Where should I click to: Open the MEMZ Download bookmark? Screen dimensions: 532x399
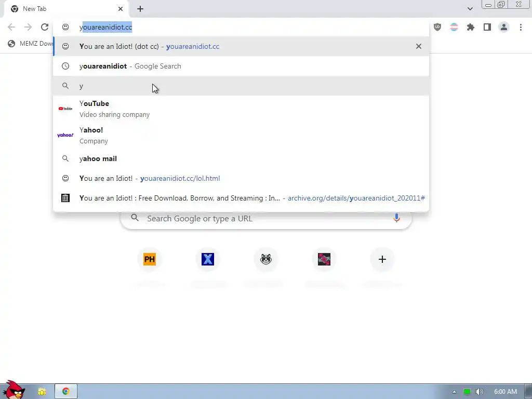tap(30, 44)
